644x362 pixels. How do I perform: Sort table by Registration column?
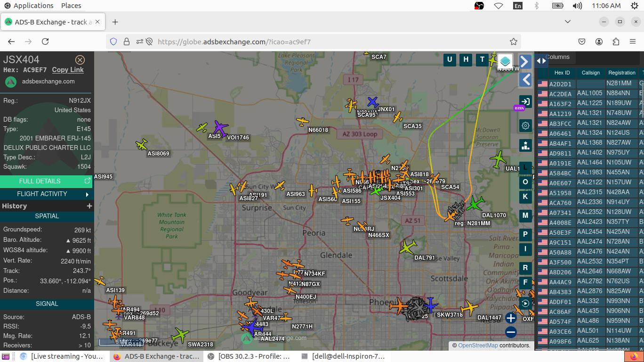click(x=622, y=73)
